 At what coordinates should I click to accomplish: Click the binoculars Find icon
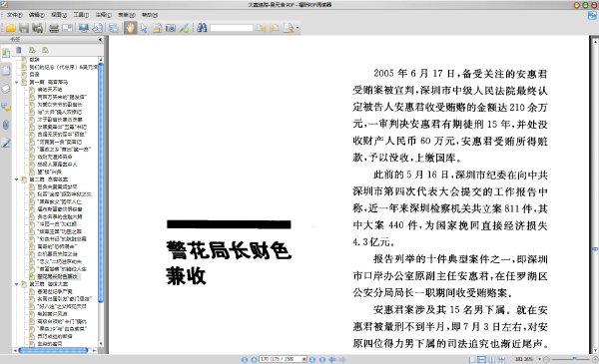coord(202,28)
